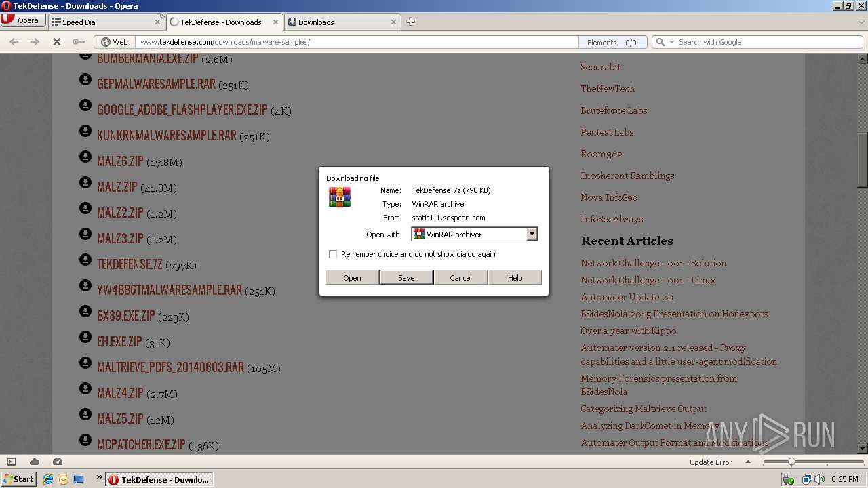The width and height of the screenshot is (868, 488).
Task: Click the volume speaker tray icon
Action: (x=820, y=479)
